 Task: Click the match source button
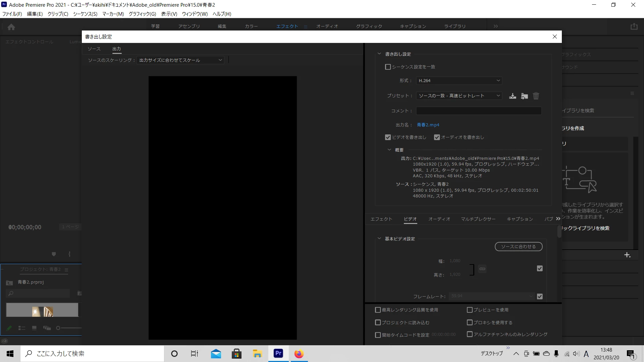pos(519,246)
